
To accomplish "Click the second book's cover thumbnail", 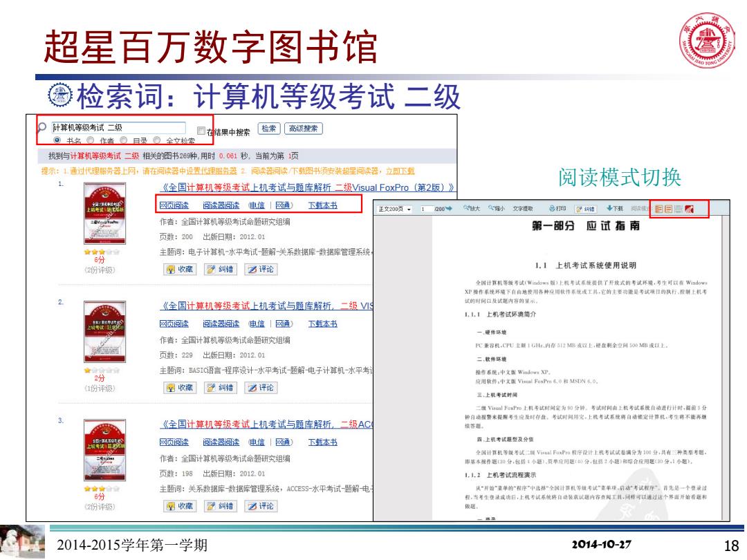I will pos(105,331).
